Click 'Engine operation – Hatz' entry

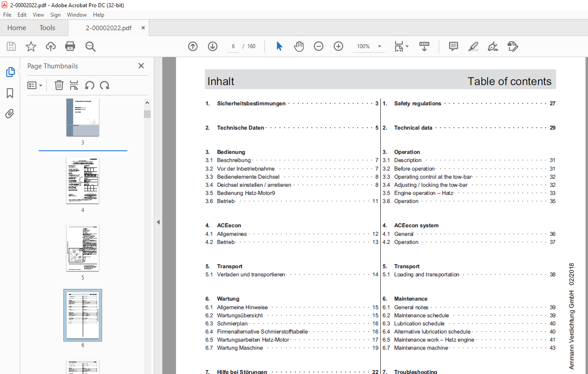pos(424,193)
